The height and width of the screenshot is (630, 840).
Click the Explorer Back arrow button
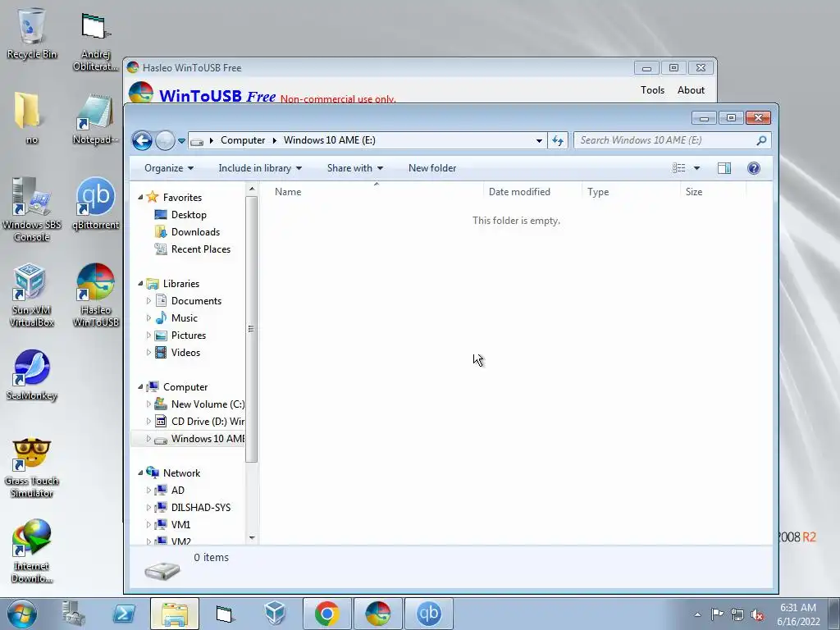[142, 141]
